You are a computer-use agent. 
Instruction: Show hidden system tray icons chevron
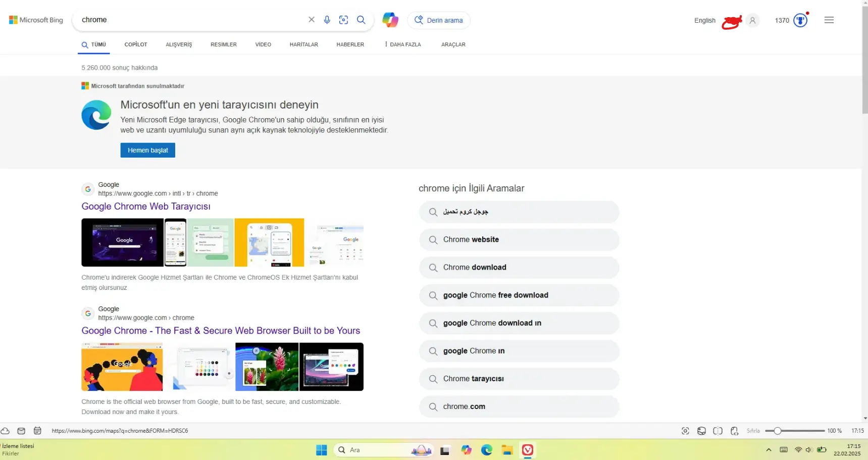point(769,450)
